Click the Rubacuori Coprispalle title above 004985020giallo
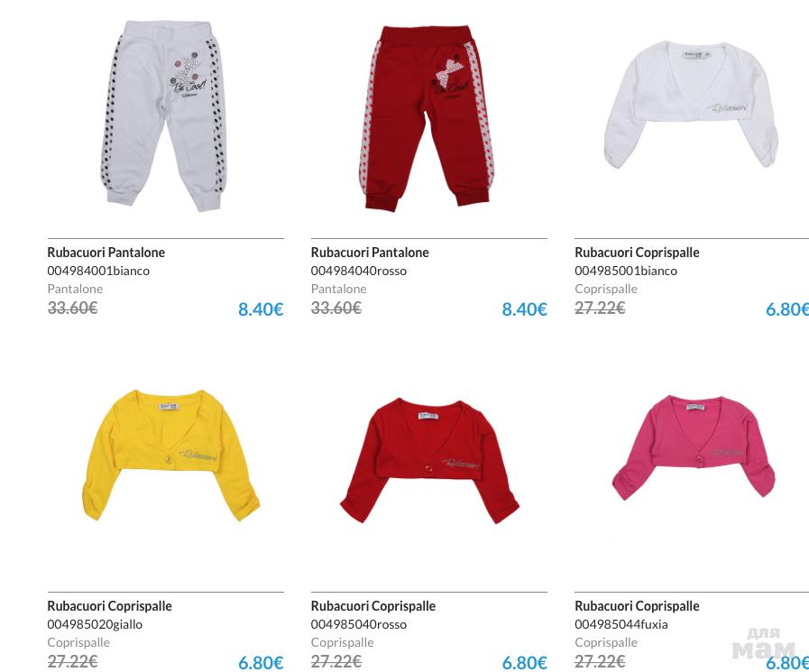The width and height of the screenshot is (809, 672). pyautogui.click(x=109, y=606)
